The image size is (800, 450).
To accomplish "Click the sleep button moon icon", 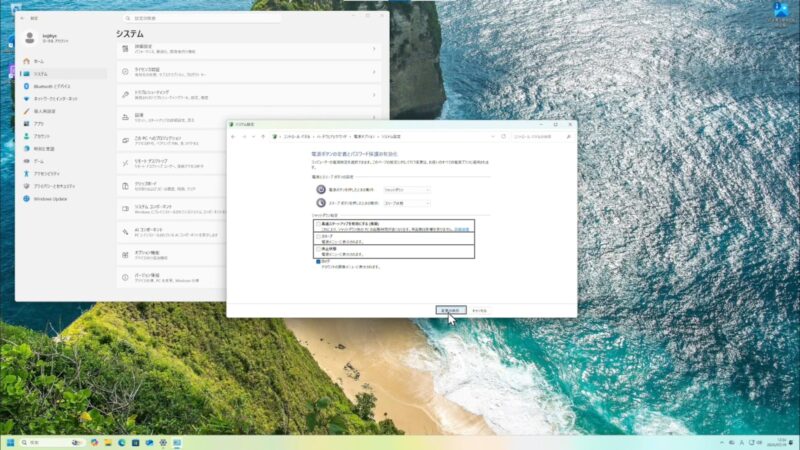I will (321, 203).
